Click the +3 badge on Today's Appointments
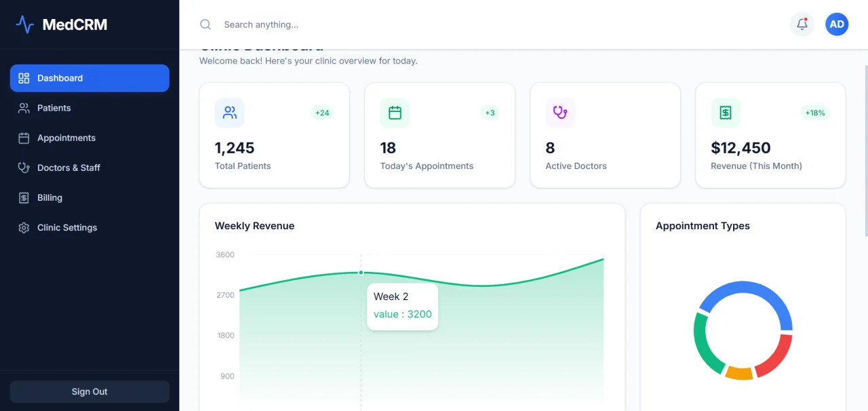The image size is (868, 411). 490,113
